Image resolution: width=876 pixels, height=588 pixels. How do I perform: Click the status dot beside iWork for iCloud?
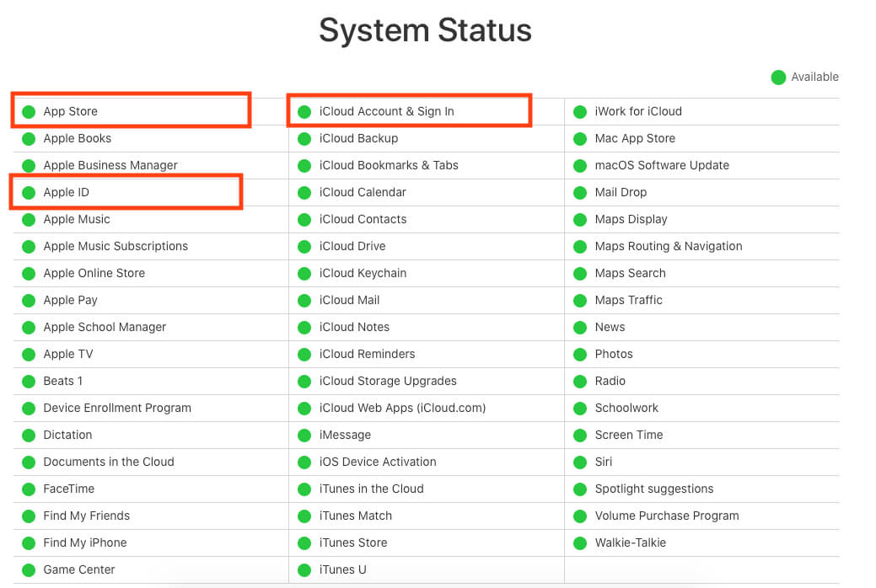point(580,112)
